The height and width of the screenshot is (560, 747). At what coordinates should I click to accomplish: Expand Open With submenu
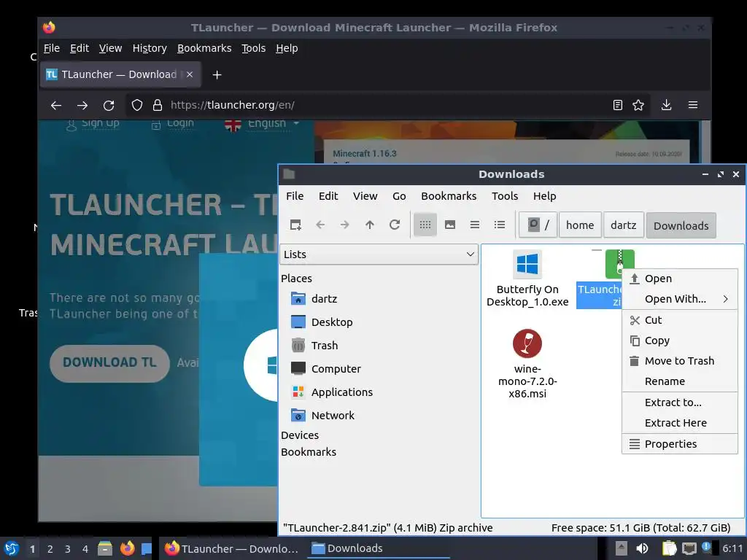coord(680,299)
